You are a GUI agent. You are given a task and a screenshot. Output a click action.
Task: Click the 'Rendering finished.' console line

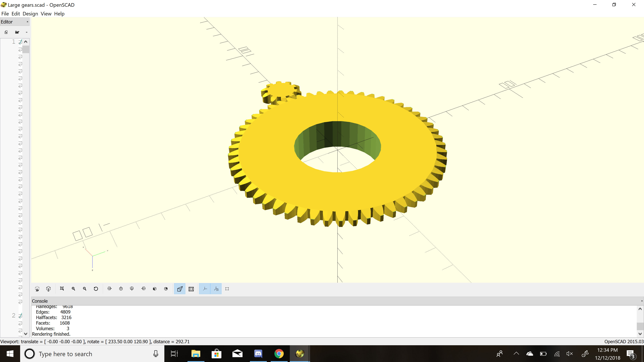pos(51,334)
